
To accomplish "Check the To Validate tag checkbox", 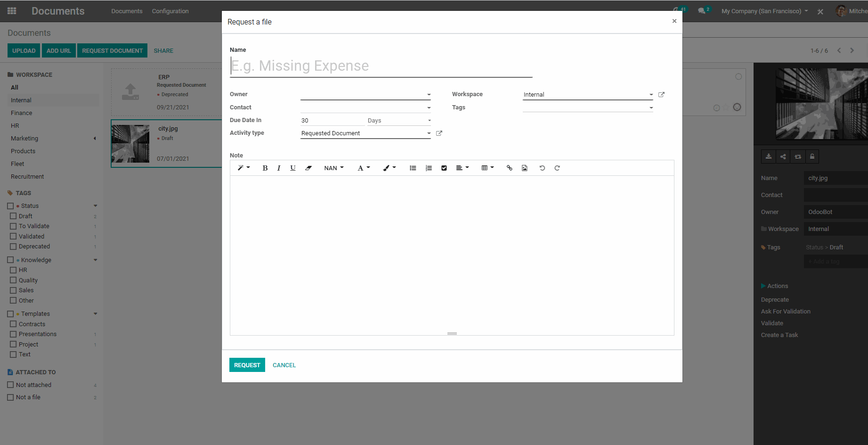I will point(13,226).
